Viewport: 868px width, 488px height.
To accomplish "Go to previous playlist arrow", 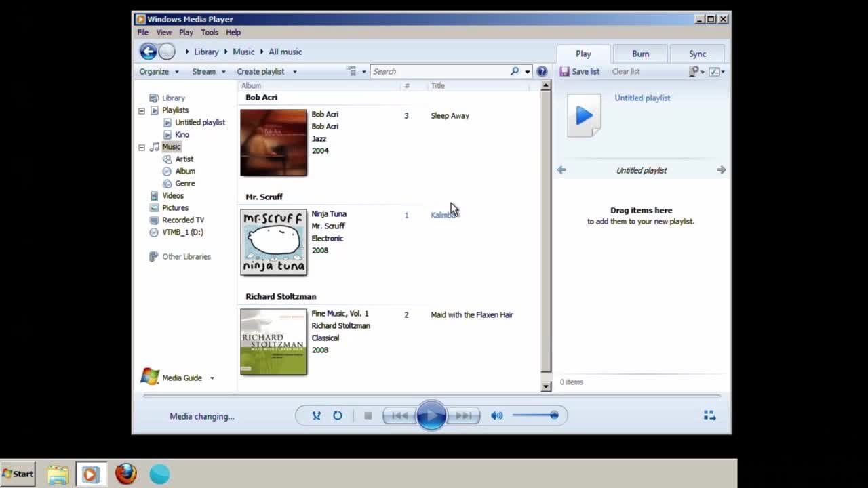I will point(561,170).
